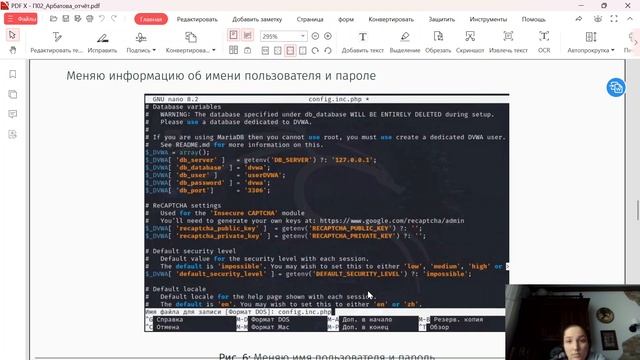The width and height of the screenshot is (640, 360).
Task: Click the fit height view icon
Action: (x=302, y=51)
